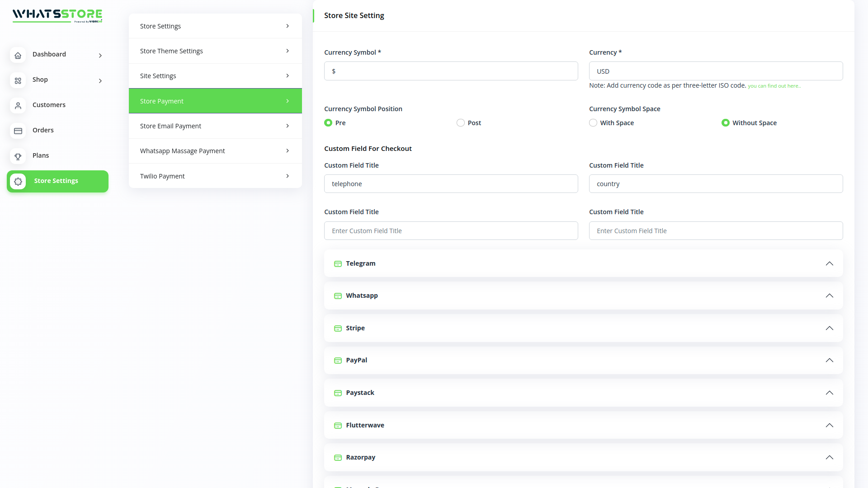Screen dimensions: 868x488
Task: Click the card icon beside Stripe
Action: 338,328
